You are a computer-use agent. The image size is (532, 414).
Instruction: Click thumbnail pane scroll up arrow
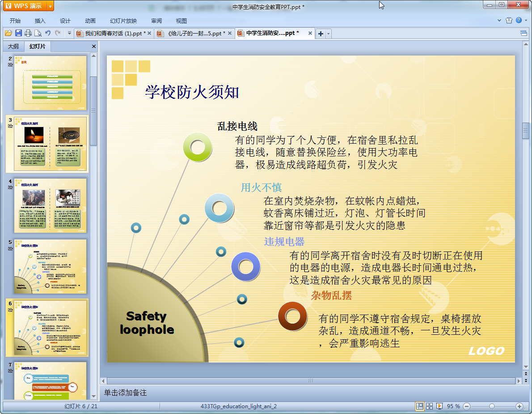coord(93,55)
